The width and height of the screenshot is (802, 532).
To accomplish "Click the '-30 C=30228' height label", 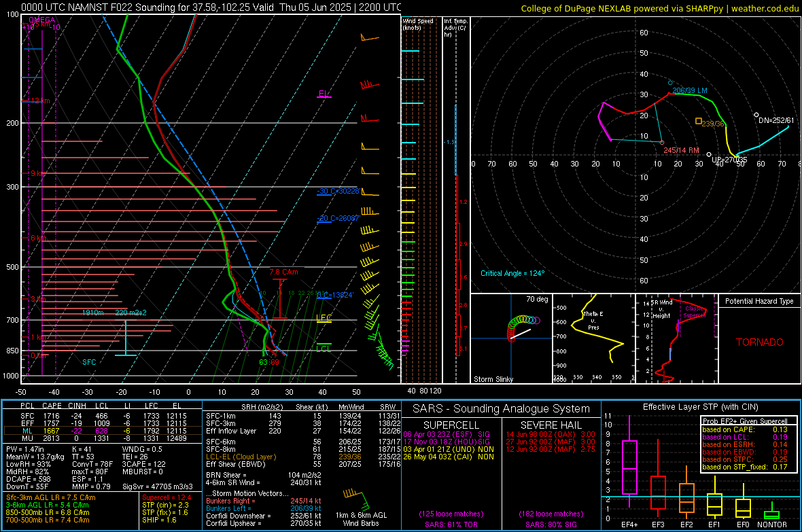I will [338, 192].
